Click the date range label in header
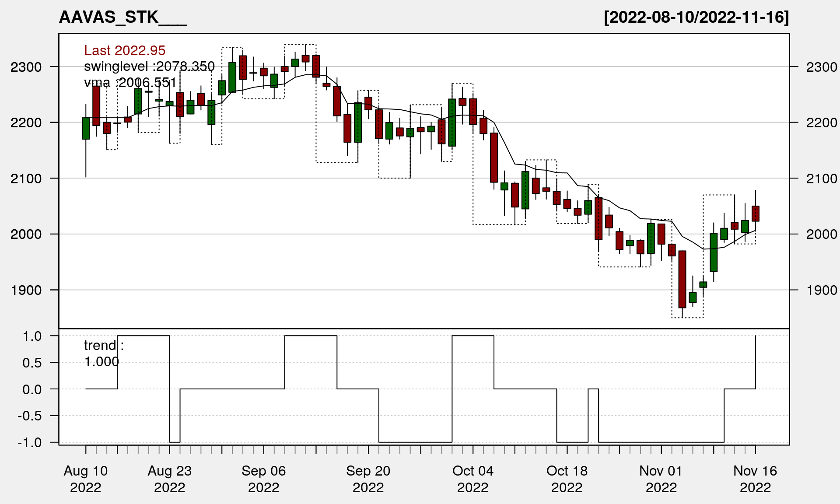The height and width of the screenshot is (504, 840). 696,17
